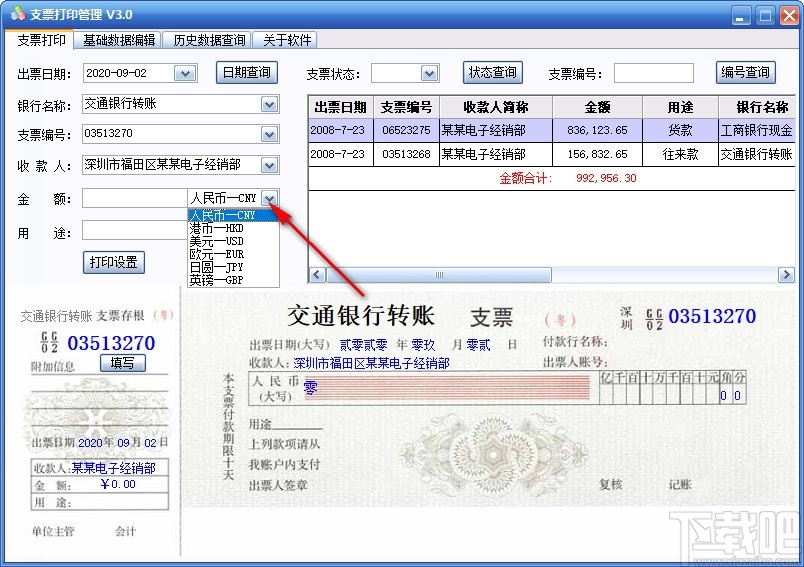The image size is (804, 567).
Task: Click the total amount 992,956.30
Action: click(x=606, y=178)
